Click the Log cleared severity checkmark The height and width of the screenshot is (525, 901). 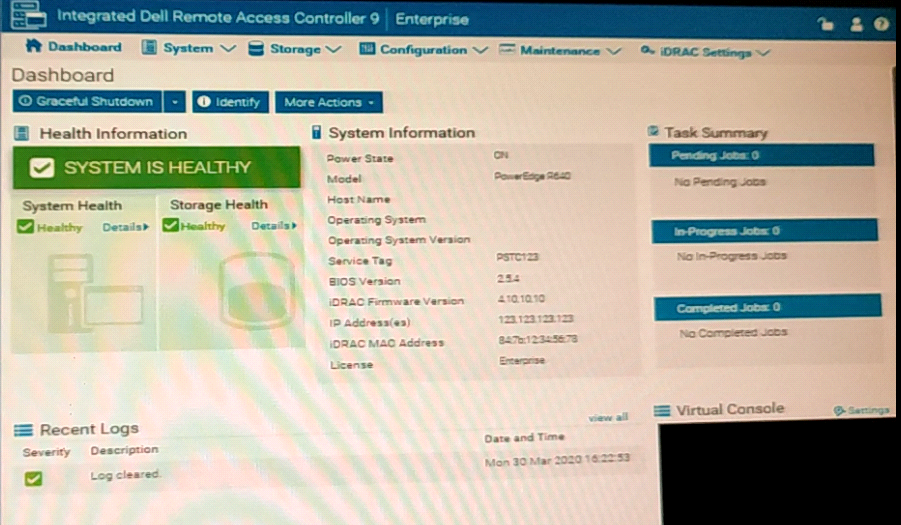click(33, 479)
